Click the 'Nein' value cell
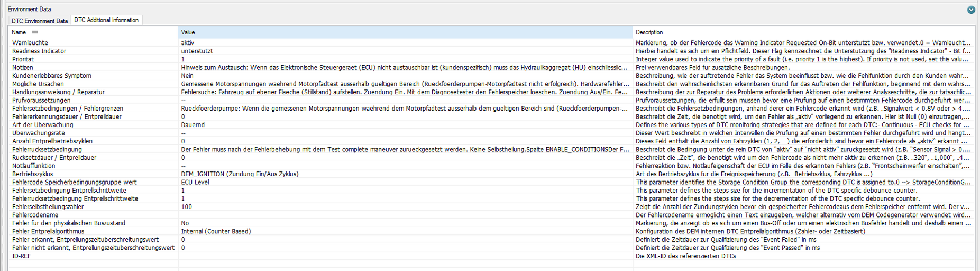Image resolution: width=980 pixels, height=271 pixels. [x=187, y=76]
